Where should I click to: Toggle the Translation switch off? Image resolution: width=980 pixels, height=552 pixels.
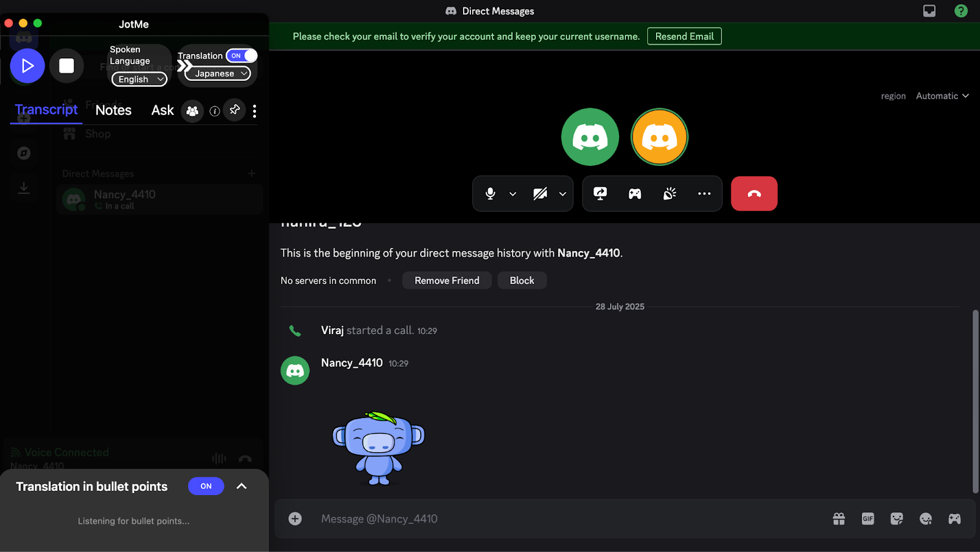[241, 56]
